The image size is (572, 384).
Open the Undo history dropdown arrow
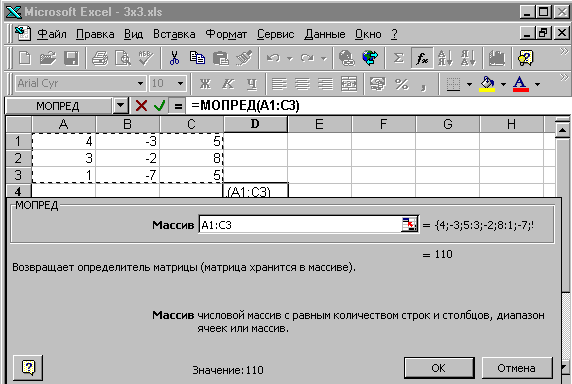point(290,58)
